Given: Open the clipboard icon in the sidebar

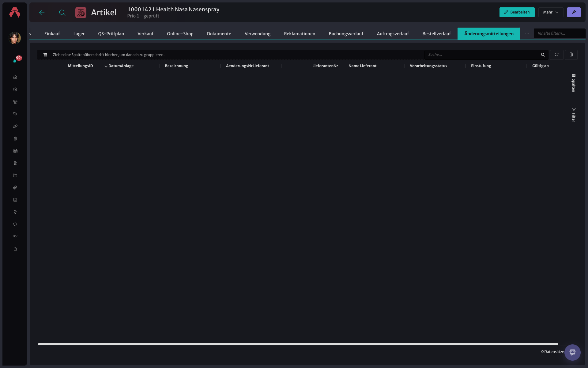Looking at the screenshot, I should click(15, 139).
